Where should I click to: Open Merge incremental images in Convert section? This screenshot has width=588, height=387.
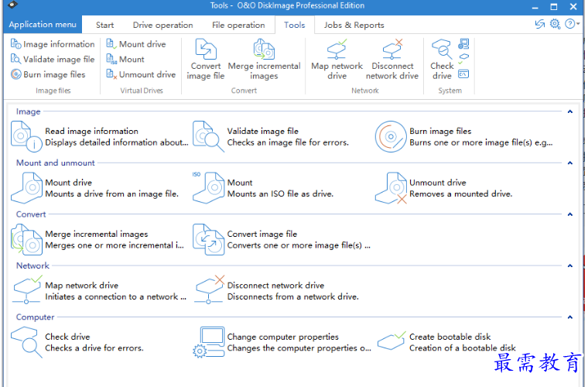tap(97, 239)
